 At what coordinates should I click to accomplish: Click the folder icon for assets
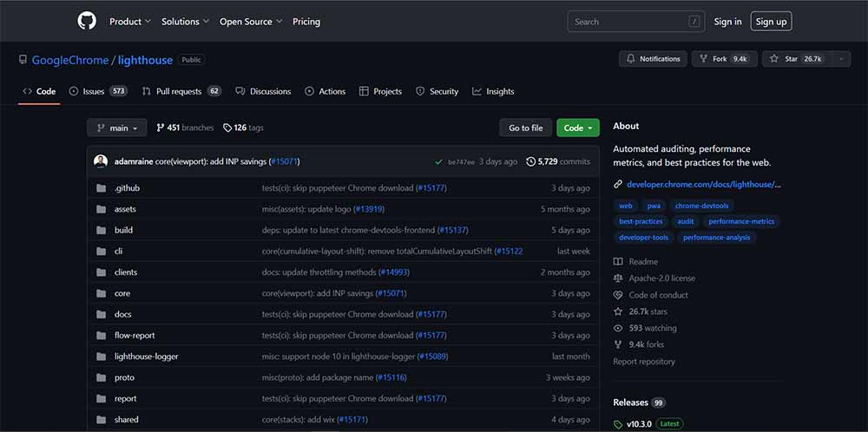101,209
